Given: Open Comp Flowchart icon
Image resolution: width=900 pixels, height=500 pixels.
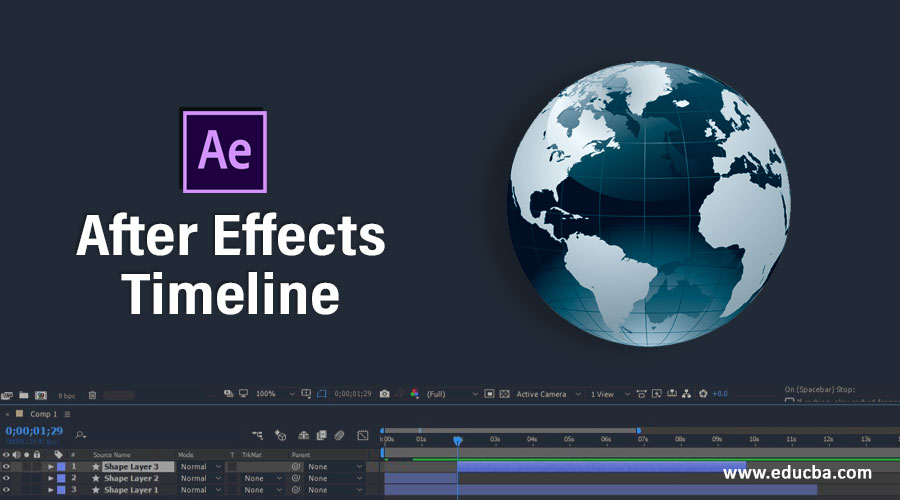Looking at the screenshot, I should (686, 394).
